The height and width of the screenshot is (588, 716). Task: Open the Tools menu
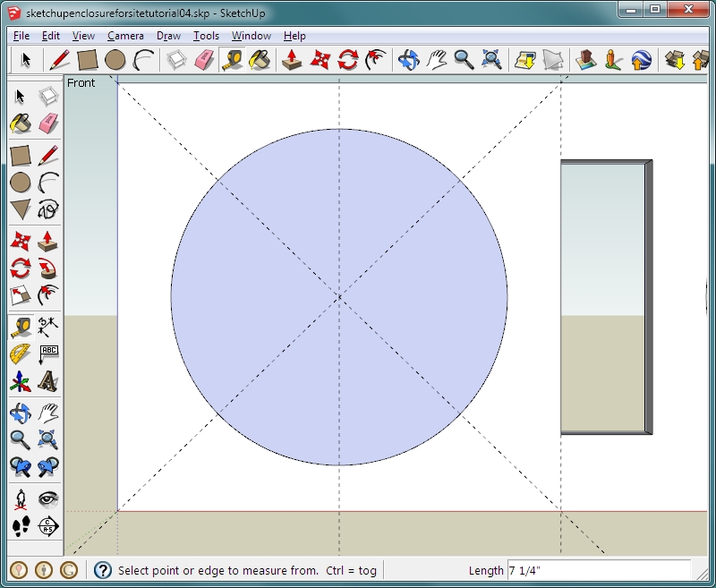[x=206, y=36]
